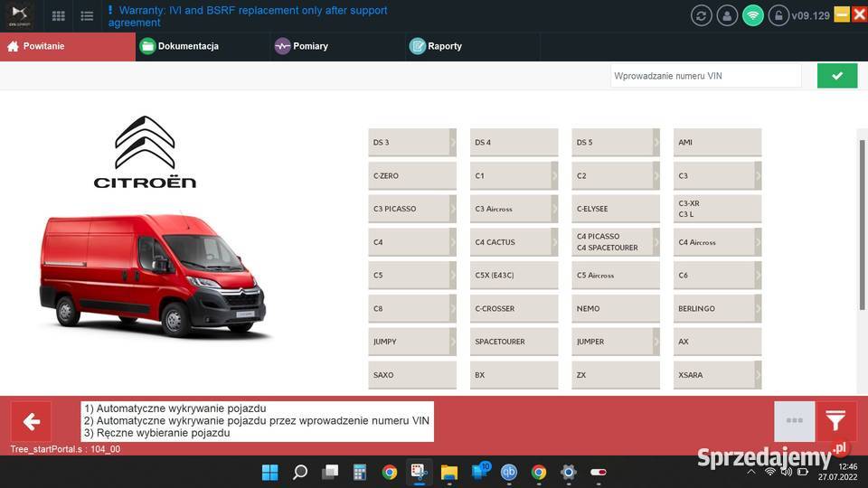Expand the DS 3 chevron arrow
Image resolution: width=868 pixels, height=488 pixels.
point(453,142)
